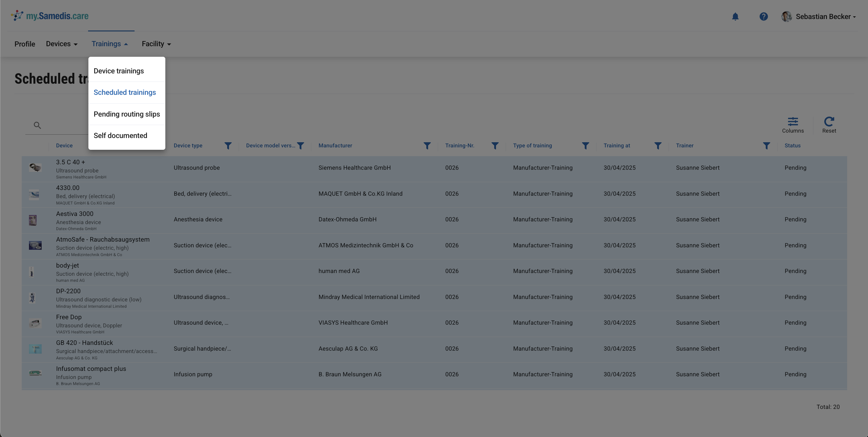Open the Type of training filter funnel
This screenshot has width=868, height=437.
(x=585, y=146)
